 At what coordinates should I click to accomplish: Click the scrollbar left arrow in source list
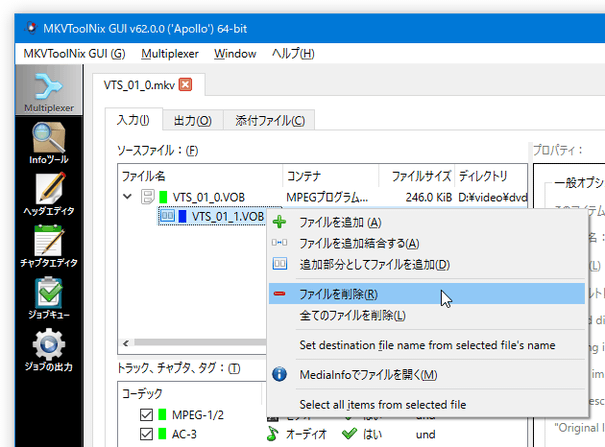[x=126, y=343]
